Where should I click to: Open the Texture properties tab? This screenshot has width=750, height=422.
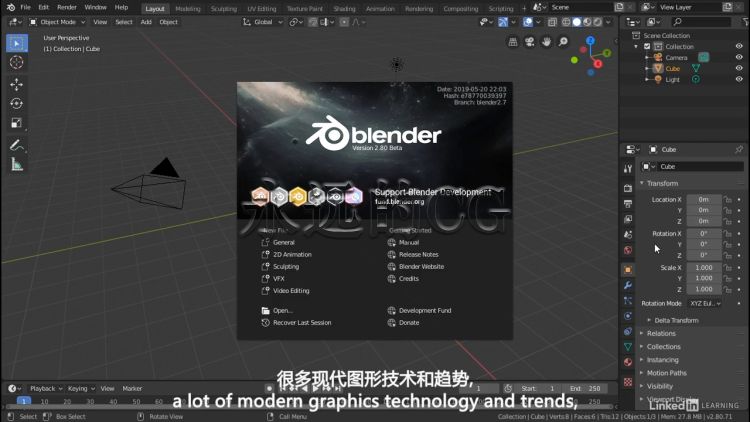pos(628,382)
